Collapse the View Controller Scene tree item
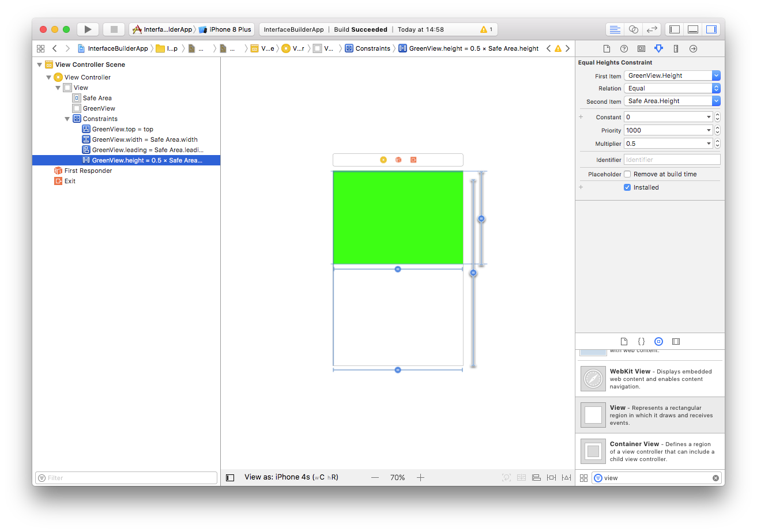This screenshot has height=532, width=757. [x=39, y=65]
